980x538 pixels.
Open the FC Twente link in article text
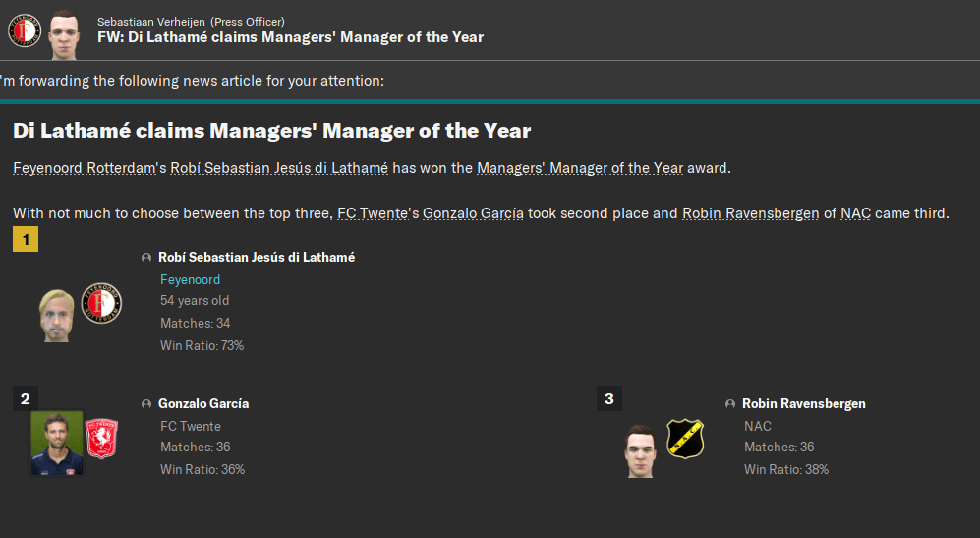(375, 213)
